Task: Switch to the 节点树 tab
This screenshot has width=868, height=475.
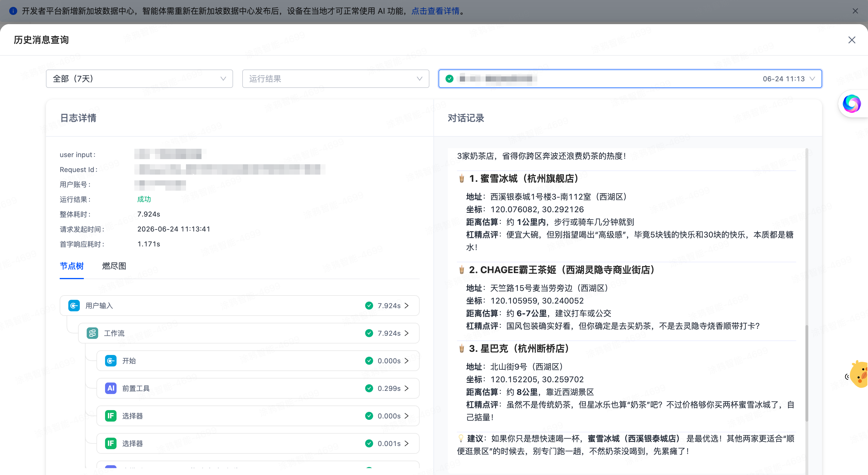Action: coord(71,266)
